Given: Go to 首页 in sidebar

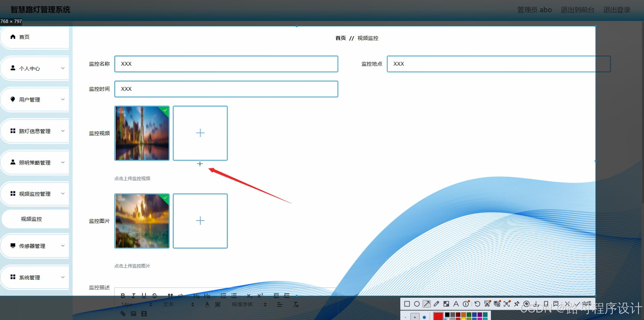Looking at the screenshot, I should [x=35, y=37].
